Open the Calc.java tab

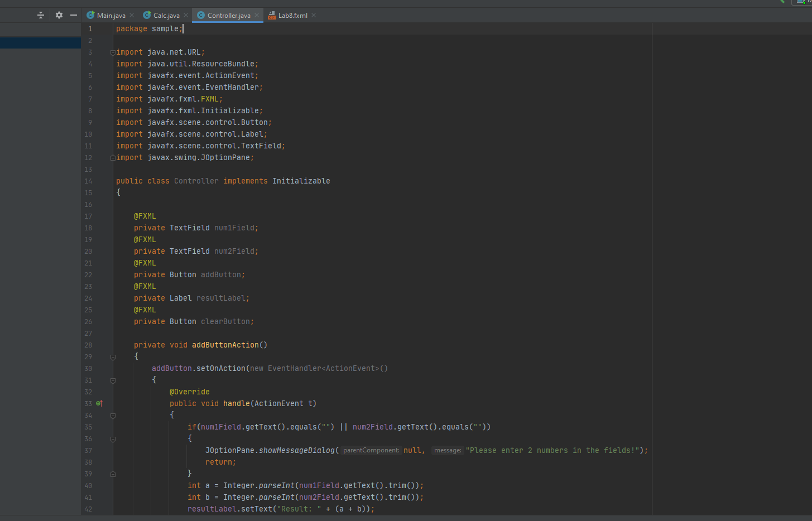[x=166, y=16]
